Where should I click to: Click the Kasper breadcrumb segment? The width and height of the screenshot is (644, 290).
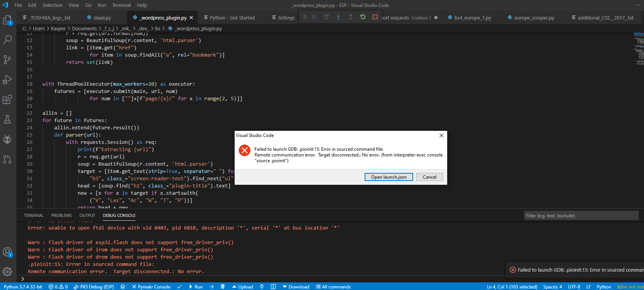pyautogui.click(x=58, y=28)
